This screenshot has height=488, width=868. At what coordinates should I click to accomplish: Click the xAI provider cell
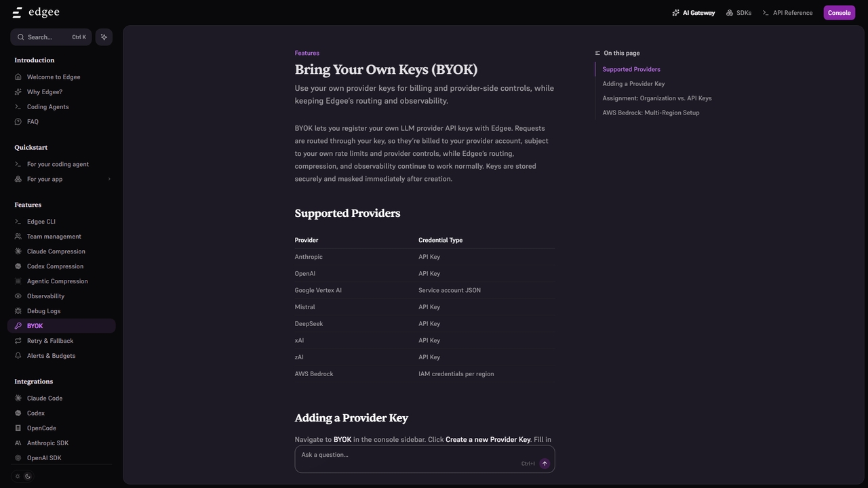point(299,341)
